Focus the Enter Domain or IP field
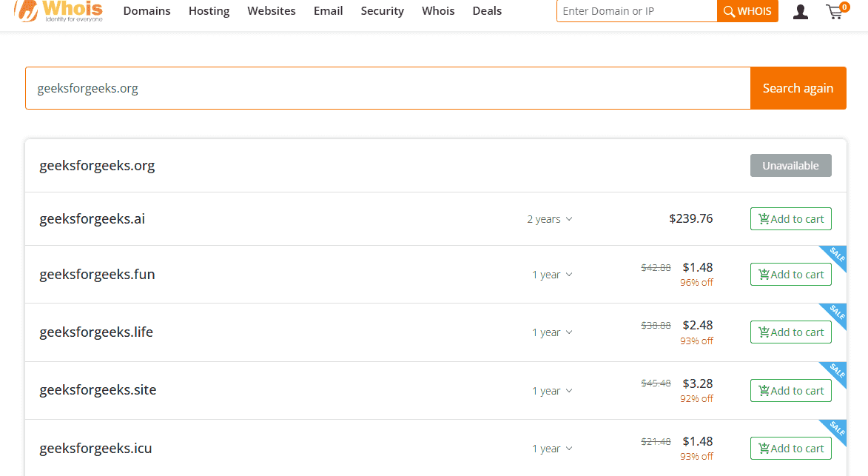 [x=636, y=11]
